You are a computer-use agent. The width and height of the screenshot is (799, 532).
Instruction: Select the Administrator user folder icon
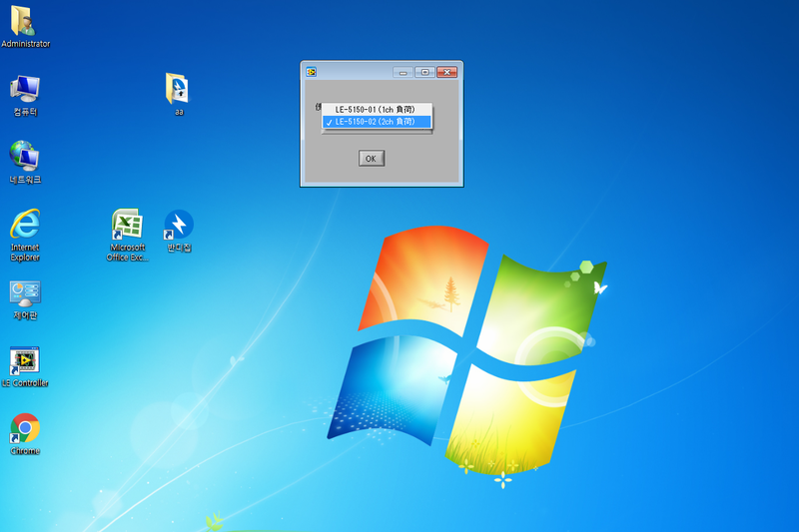(x=25, y=21)
